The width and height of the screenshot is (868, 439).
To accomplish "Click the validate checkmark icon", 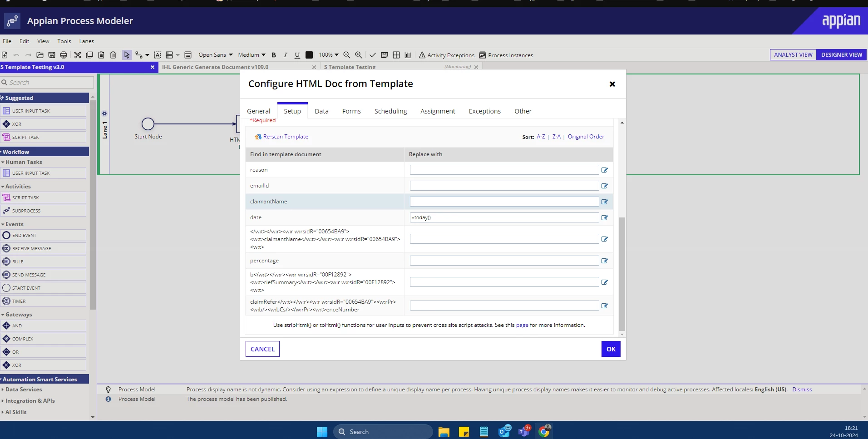I will [x=373, y=55].
